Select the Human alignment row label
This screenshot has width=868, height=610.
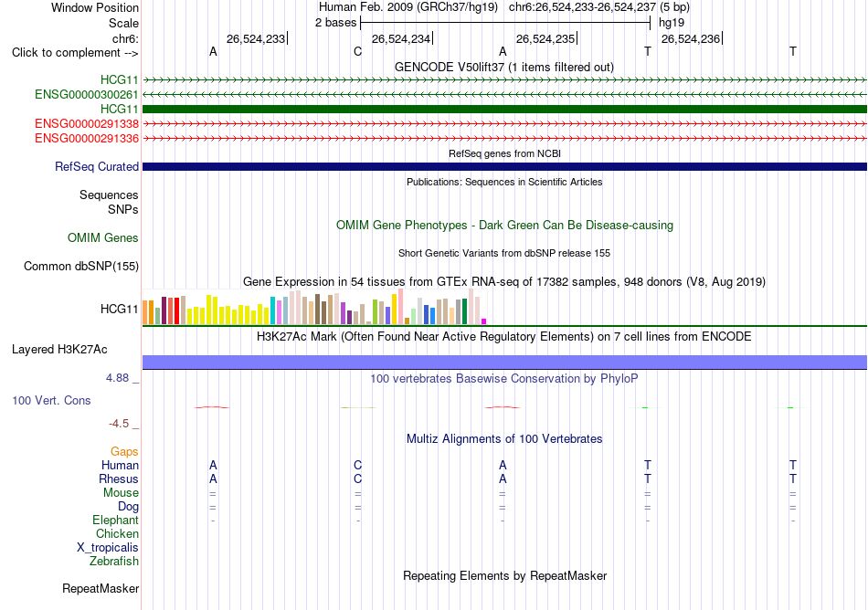pos(120,465)
